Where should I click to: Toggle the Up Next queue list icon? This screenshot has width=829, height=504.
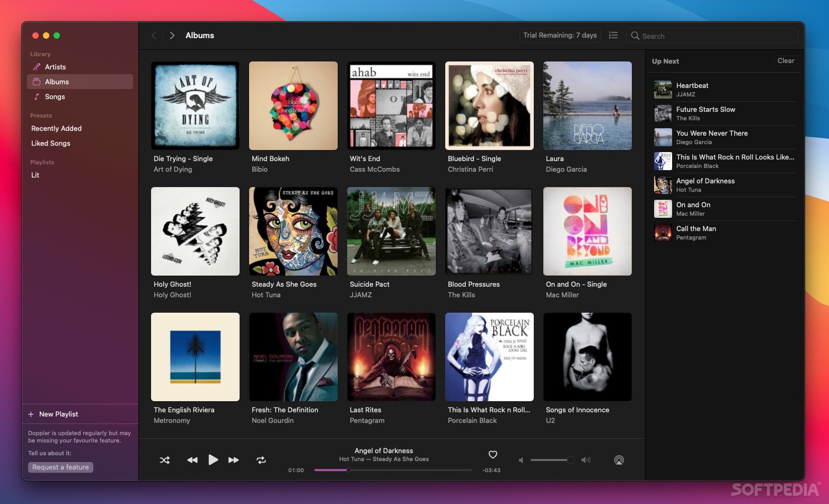tap(613, 36)
